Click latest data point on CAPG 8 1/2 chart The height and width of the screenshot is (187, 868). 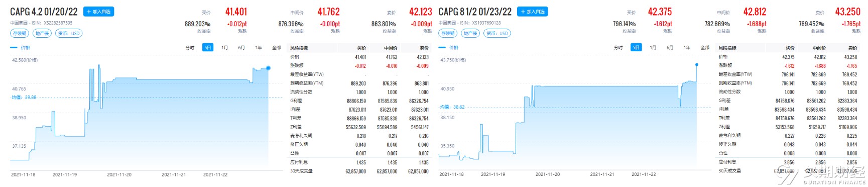coord(696,64)
